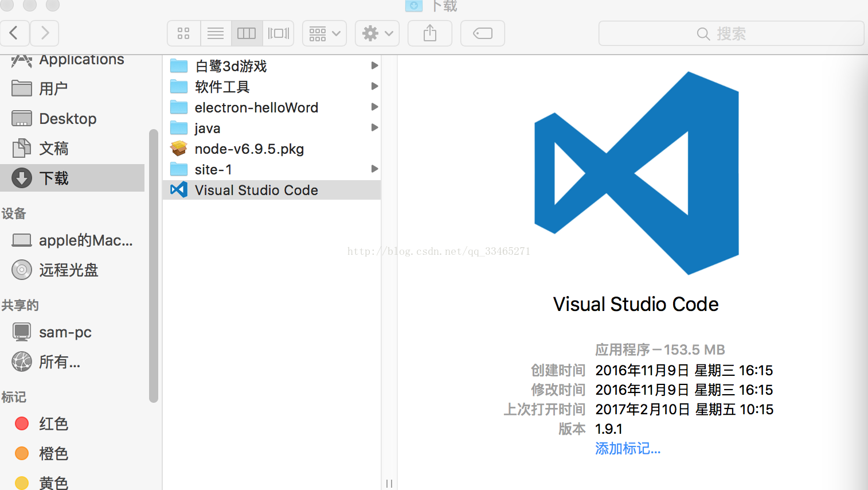868x490 pixels.
Task: Click the Visual Studio Code preview title
Action: (x=636, y=304)
